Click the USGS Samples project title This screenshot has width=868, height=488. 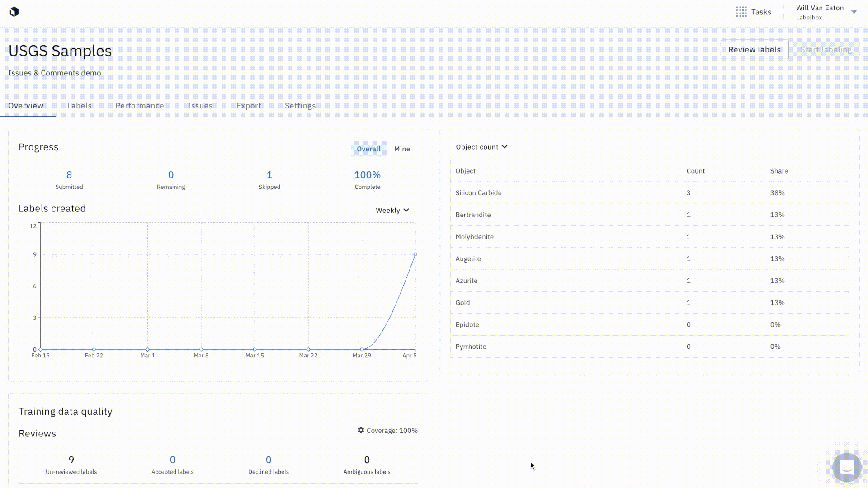coord(60,51)
